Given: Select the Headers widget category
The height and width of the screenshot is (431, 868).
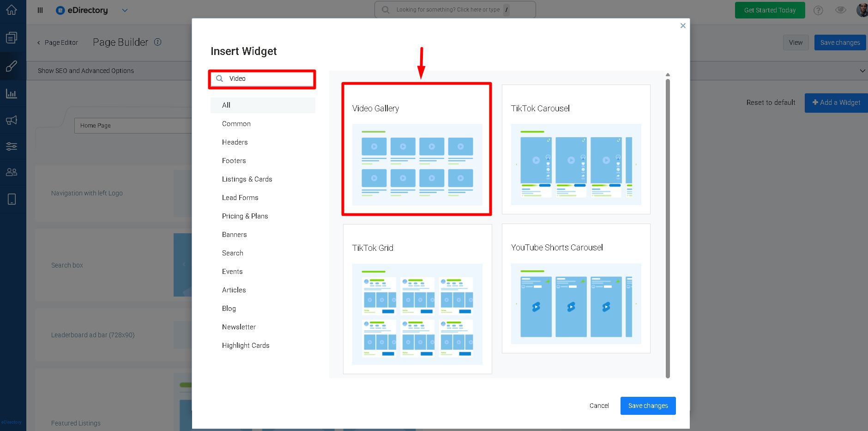Looking at the screenshot, I should (x=263, y=142).
